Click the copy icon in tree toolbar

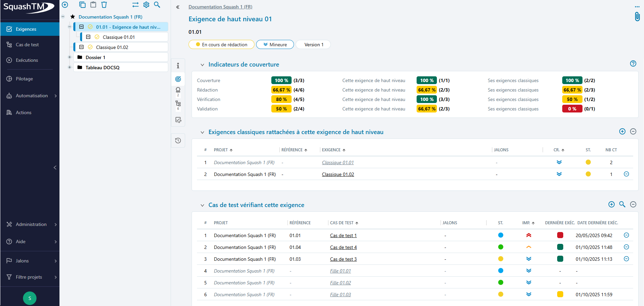point(82,5)
